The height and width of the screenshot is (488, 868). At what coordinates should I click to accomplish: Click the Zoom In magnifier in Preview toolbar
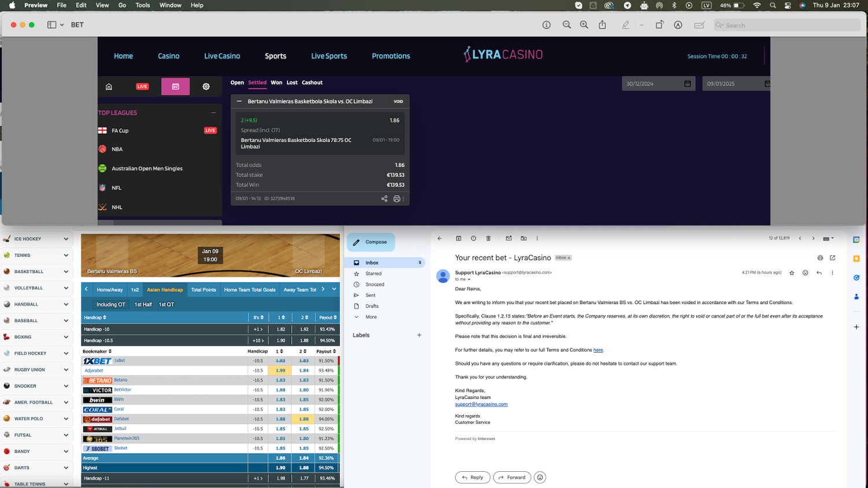pyautogui.click(x=584, y=25)
